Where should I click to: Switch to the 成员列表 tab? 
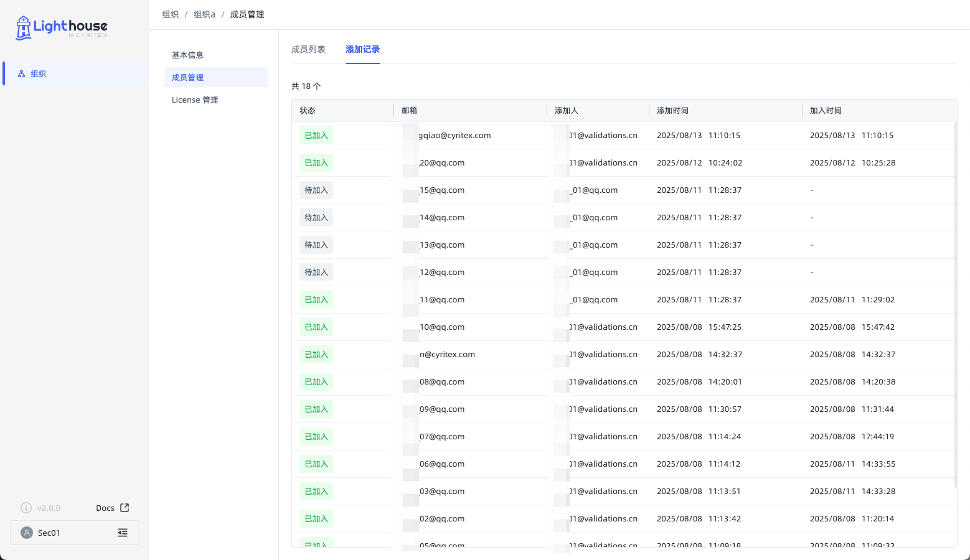308,49
